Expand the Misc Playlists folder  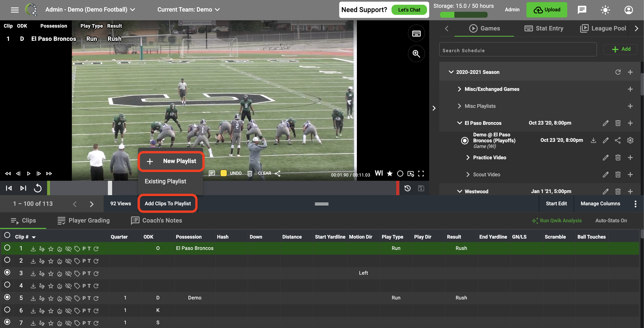[x=459, y=106]
